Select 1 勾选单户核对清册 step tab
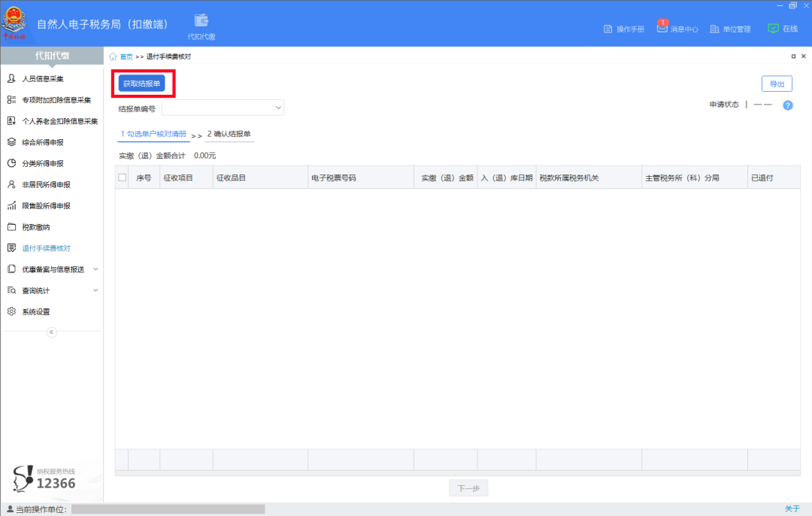812x516 pixels. click(x=153, y=134)
